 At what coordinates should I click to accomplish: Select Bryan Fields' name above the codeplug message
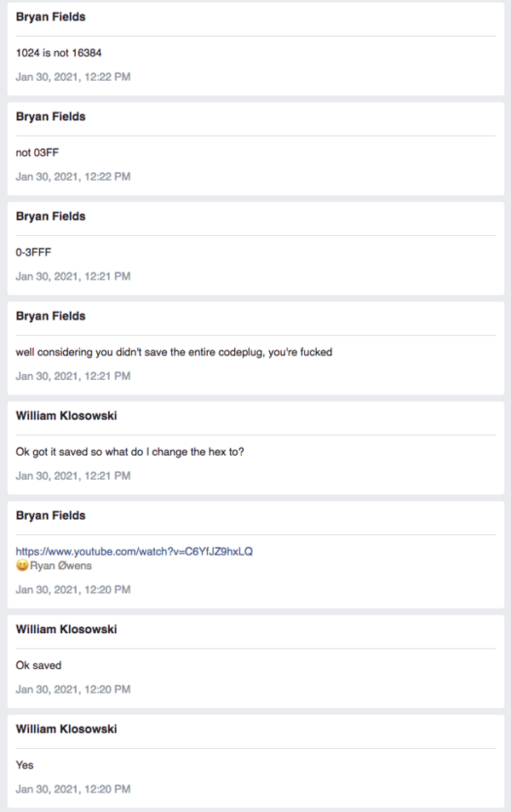(x=50, y=316)
